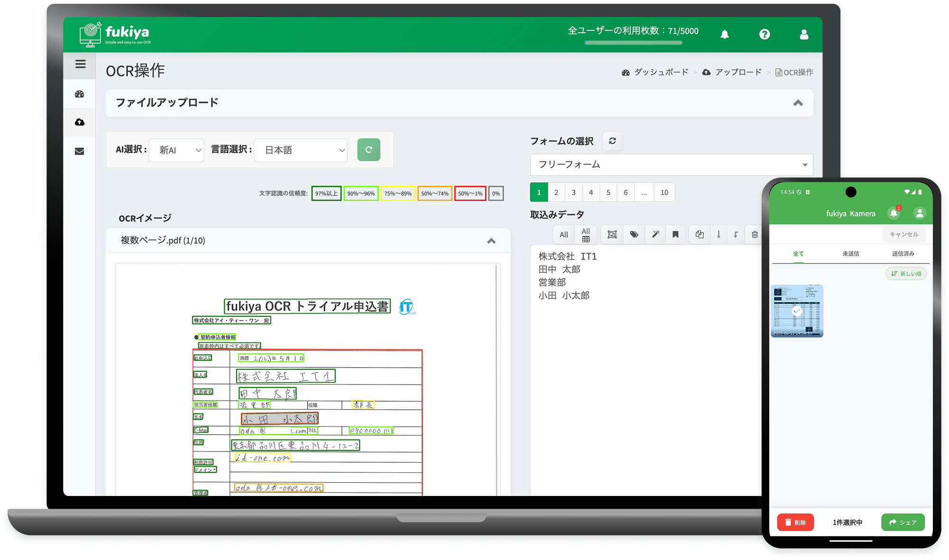Go to page 2 of results
The height and width of the screenshot is (560, 949).
click(556, 193)
